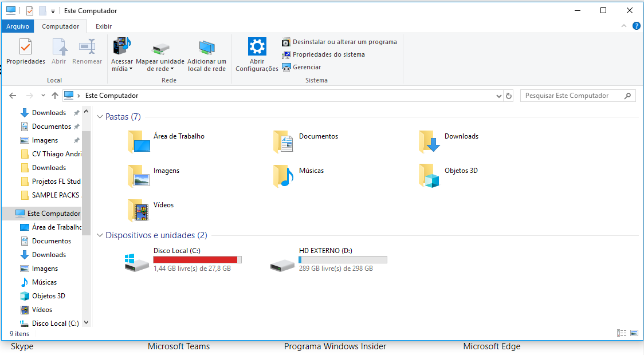Screen dimensions: 644x355
Task: Click Desinstalar ou alterar um programa
Action: [x=338, y=41]
